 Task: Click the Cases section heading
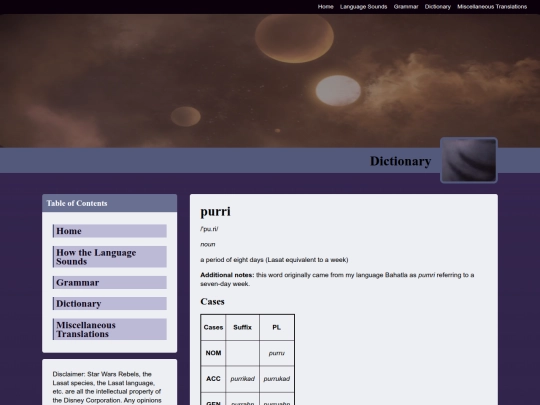point(212,302)
